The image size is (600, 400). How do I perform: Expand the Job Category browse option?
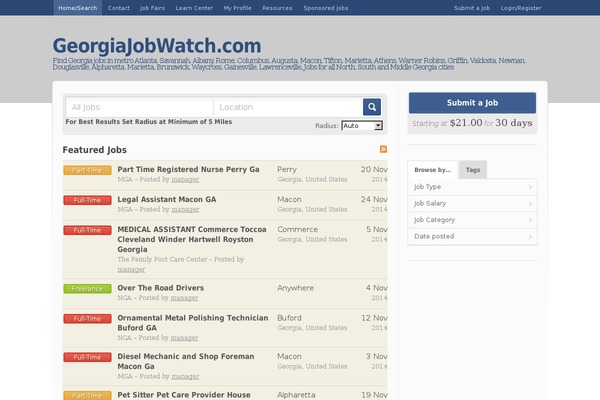click(472, 220)
